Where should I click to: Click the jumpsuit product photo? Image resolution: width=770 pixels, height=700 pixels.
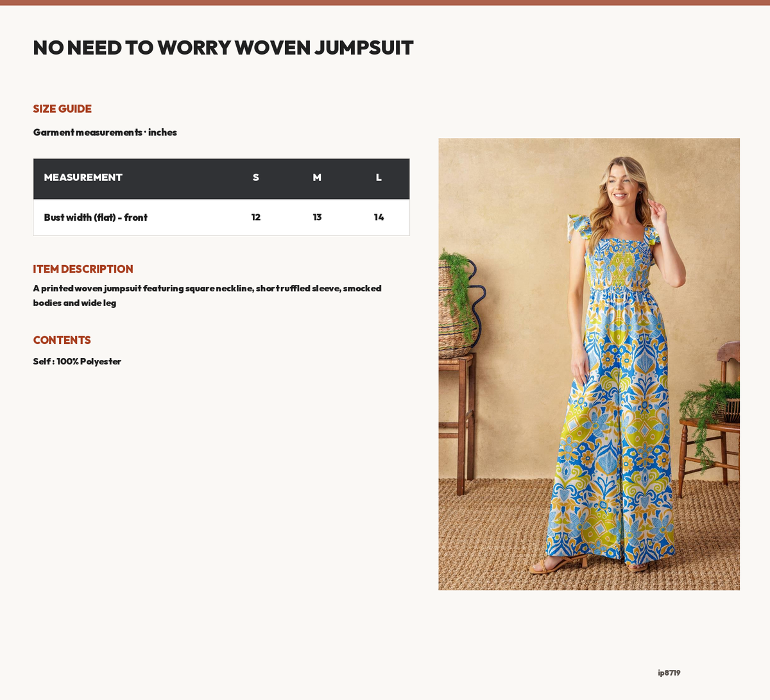click(589, 364)
